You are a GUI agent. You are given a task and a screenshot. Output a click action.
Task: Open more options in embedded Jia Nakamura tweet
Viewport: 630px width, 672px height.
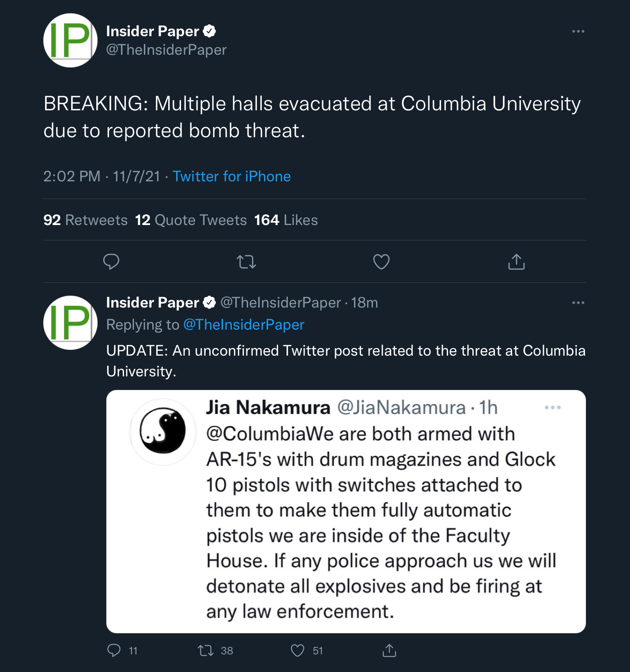(x=553, y=407)
